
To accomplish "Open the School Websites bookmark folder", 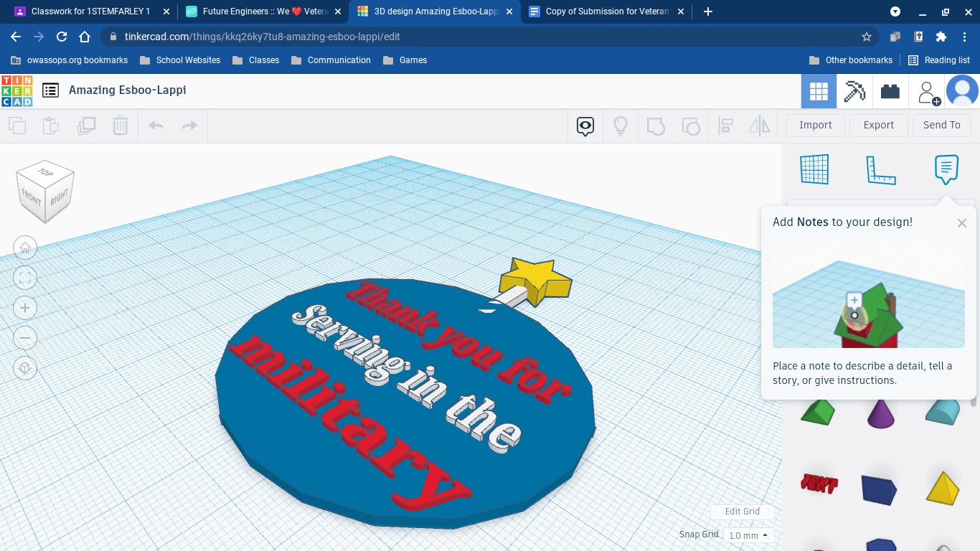I will point(180,60).
